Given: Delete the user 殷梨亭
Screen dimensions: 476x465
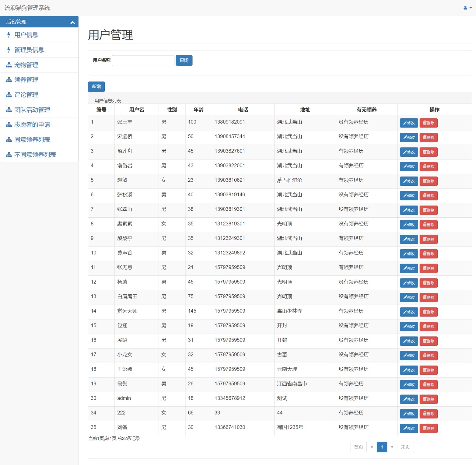Looking at the screenshot, I should point(428,240).
